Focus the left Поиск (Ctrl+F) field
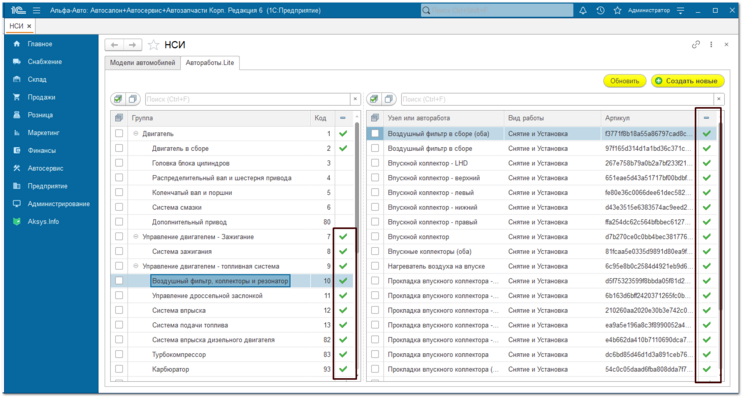This screenshot has height=398, width=743. pos(247,99)
